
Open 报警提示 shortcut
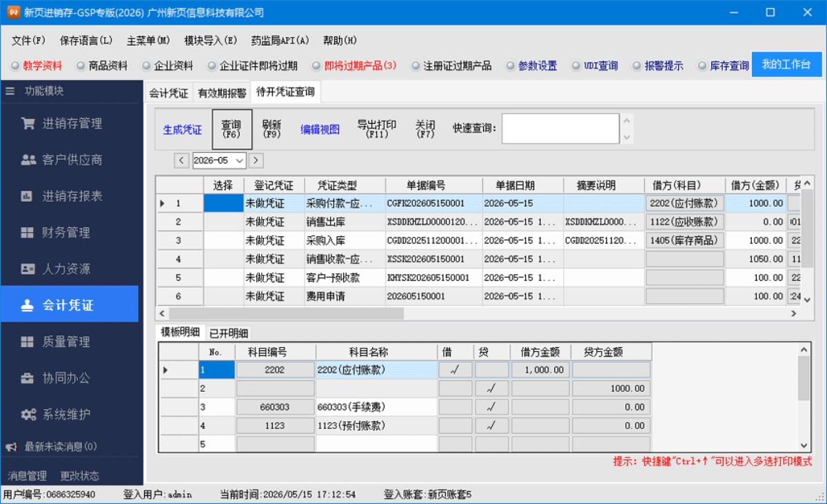[657, 66]
